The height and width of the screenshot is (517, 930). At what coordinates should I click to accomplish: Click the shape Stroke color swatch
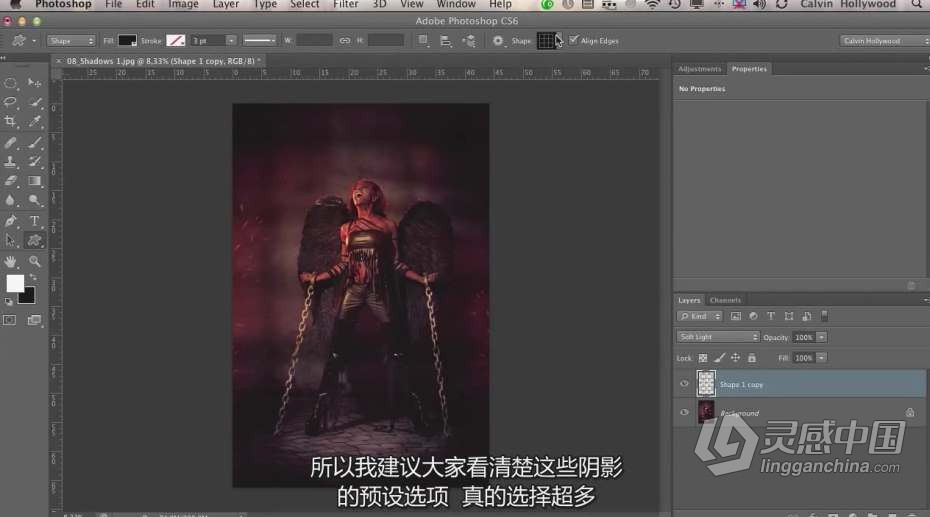coord(175,40)
